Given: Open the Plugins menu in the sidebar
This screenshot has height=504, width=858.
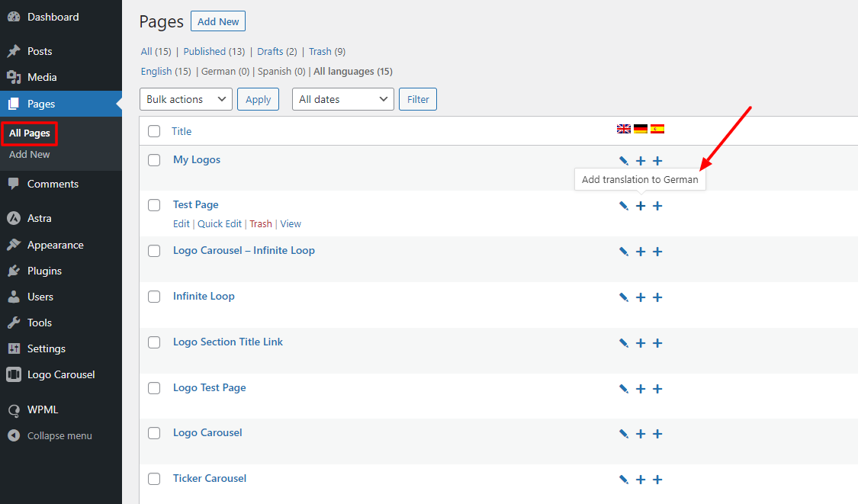Looking at the screenshot, I should click(x=44, y=271).
